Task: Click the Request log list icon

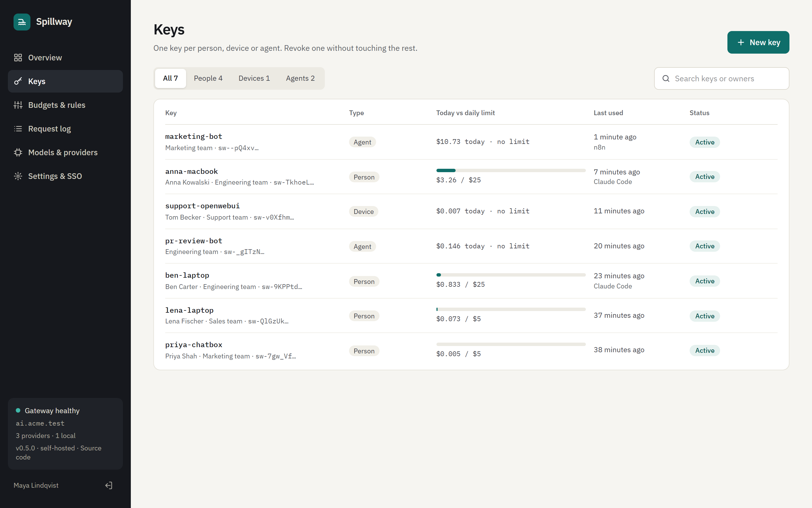Action: pyautogui.click(x=18, y=129)
